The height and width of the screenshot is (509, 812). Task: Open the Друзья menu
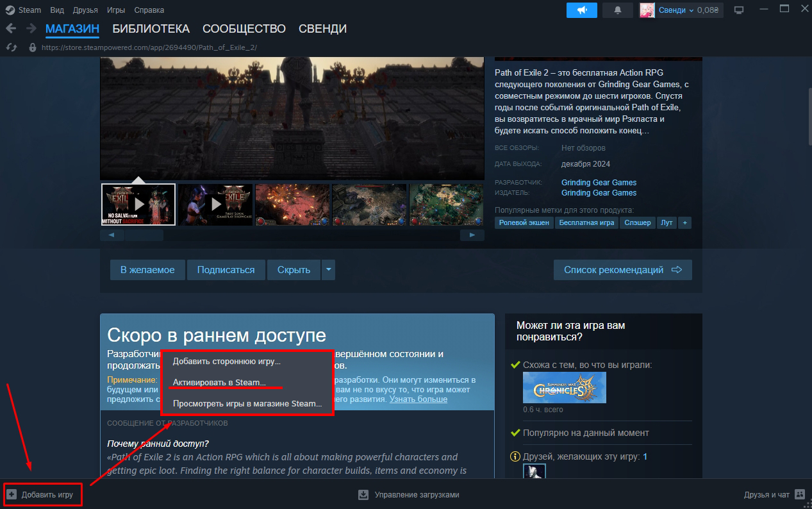pos(85,10)
